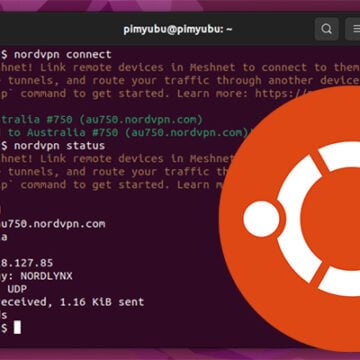Image resolution: width=360 pixels, height=360 pixels.
Task: Click the u750.nordvpn.com hostname in status output
Action: point(53,224)
